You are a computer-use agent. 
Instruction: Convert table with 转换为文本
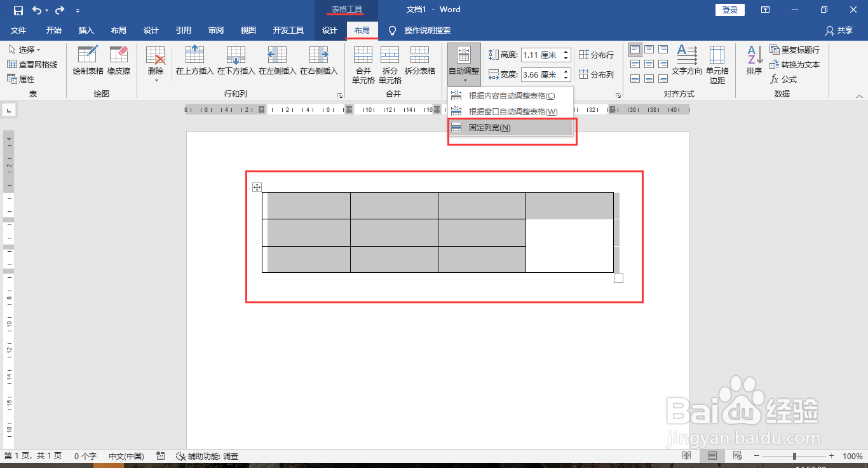point(792,64)
